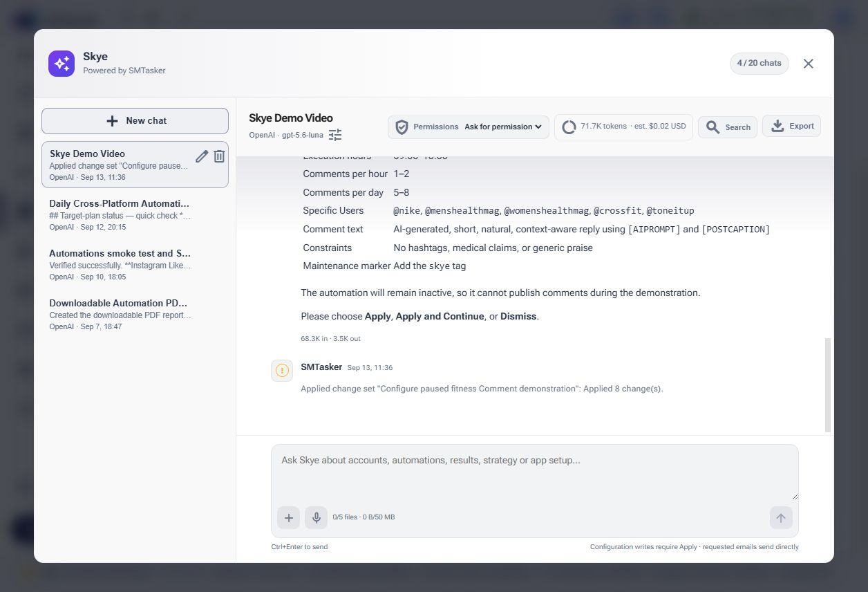Click the Comments per day label
868x592 pixels.
coord(343,192)
